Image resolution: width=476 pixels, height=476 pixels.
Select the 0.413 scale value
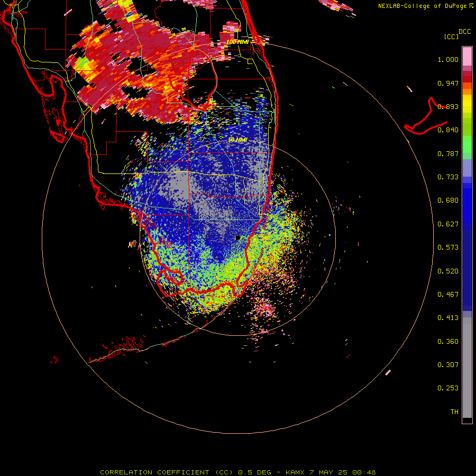(x=448, y=318)
